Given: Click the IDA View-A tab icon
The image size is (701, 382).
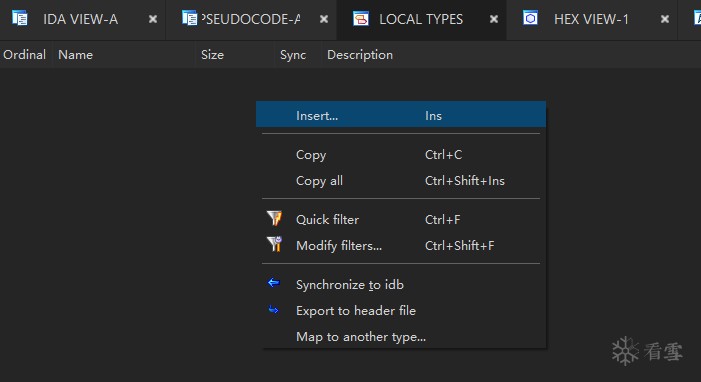Looking at the screenshot, I should (x=20, y=18).
